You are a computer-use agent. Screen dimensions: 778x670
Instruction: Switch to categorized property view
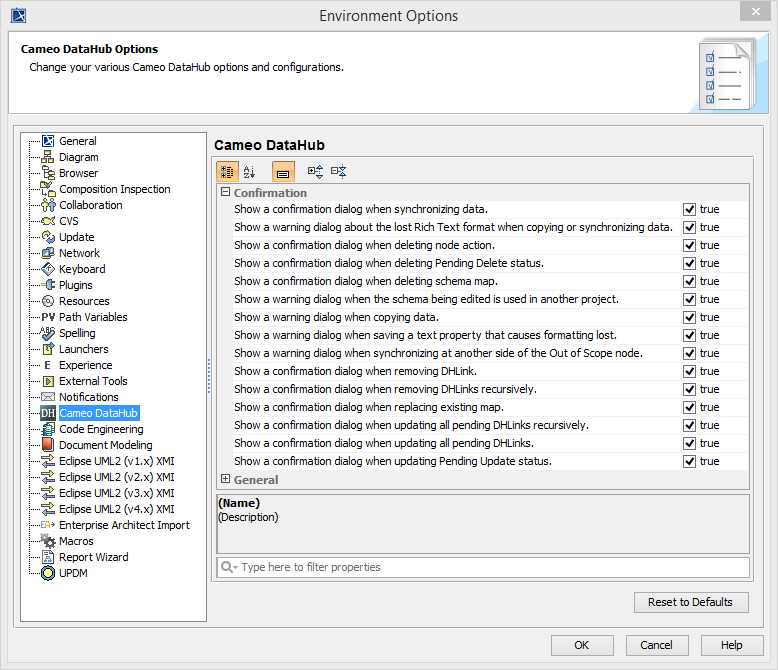(227, 172)
